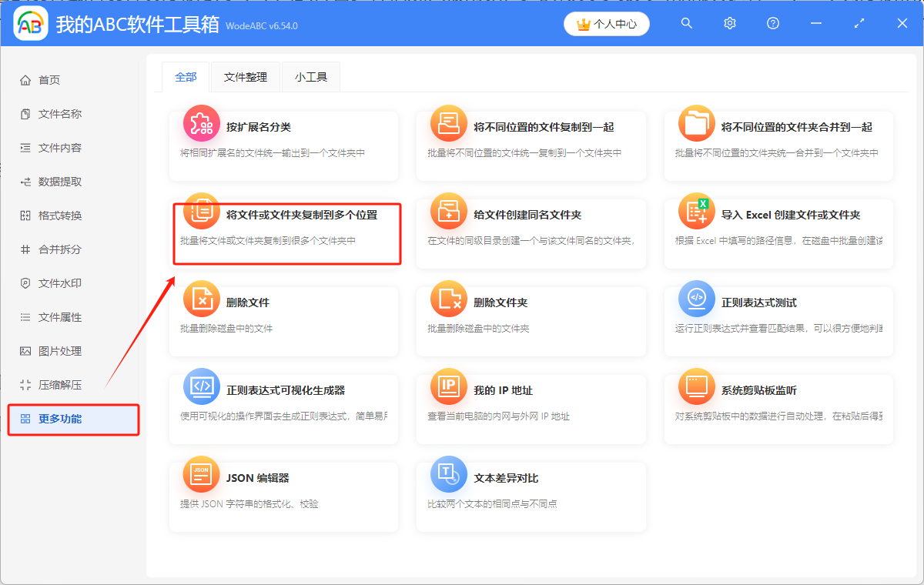924x585 pixels.
Task: Switch to the 文件整理 tab
Action: coord(245,77)
